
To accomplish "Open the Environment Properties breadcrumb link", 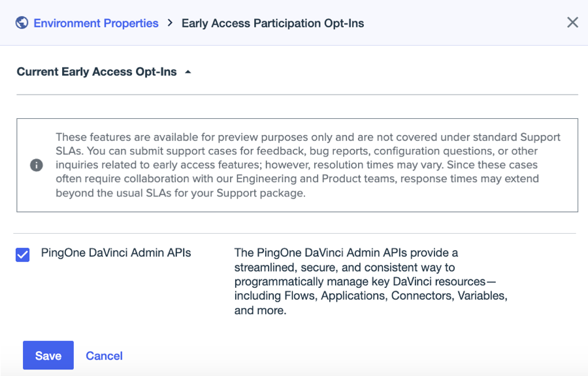I will tap(96, 23).
